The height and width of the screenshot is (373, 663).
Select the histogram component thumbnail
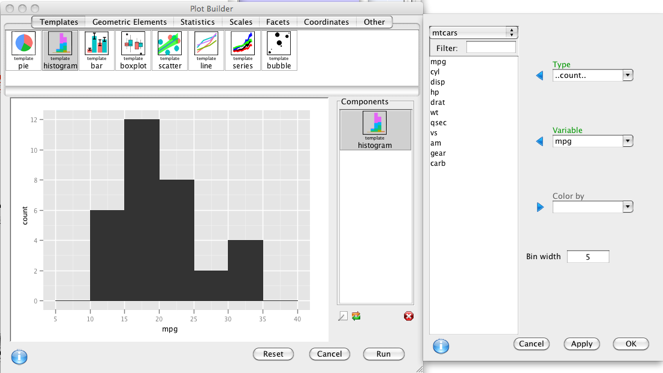(375, 130)
